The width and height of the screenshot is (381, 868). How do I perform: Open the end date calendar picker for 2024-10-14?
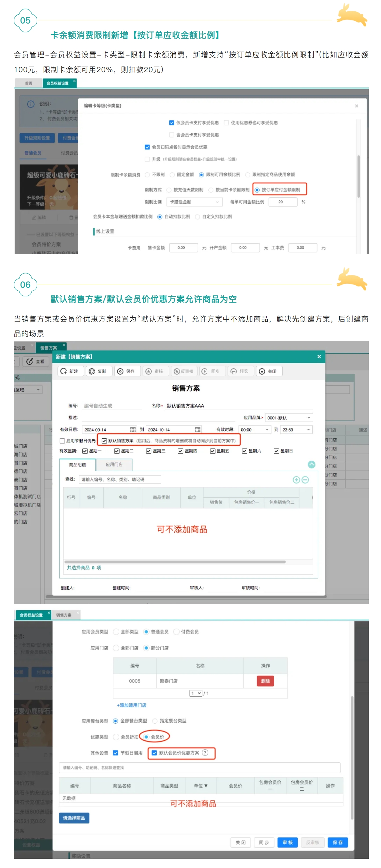click(x=198, y=429)
